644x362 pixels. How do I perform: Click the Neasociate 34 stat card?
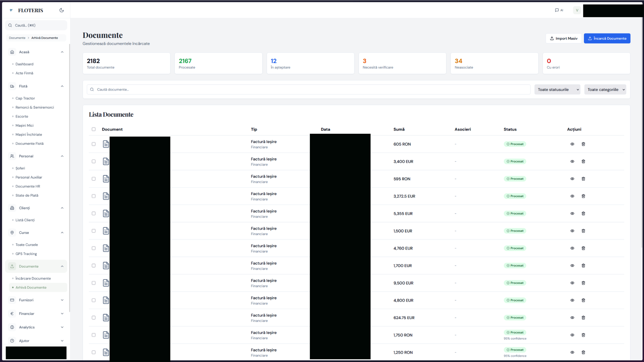point(494,63)
